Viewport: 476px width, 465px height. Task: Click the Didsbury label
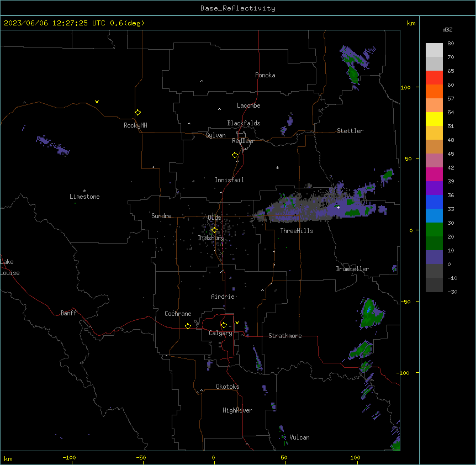(211, 238)
